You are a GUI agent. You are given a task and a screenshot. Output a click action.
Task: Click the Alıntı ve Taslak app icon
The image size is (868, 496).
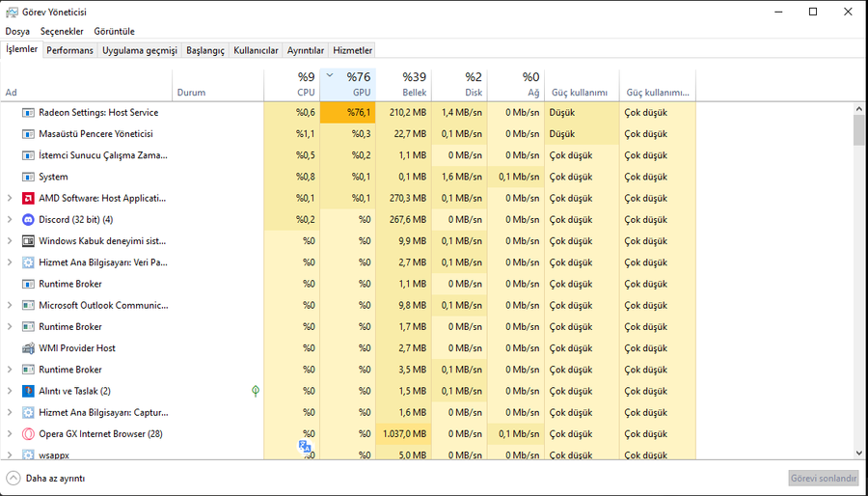pyautogui.click(x=28, y=392)
